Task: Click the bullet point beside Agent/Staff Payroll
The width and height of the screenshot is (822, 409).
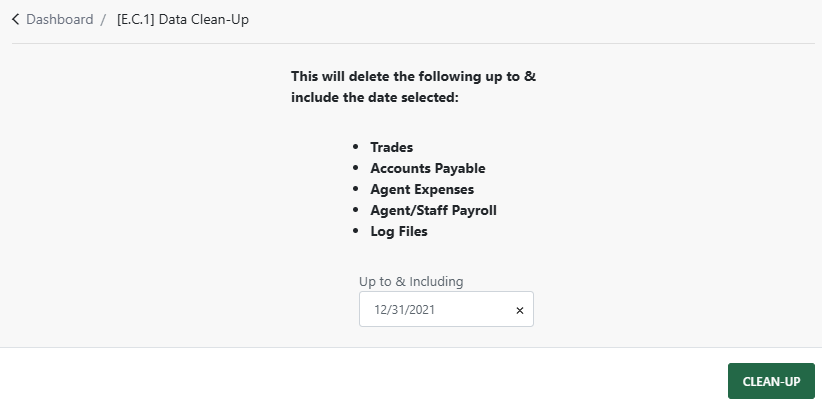Action: tap(356, 210)
